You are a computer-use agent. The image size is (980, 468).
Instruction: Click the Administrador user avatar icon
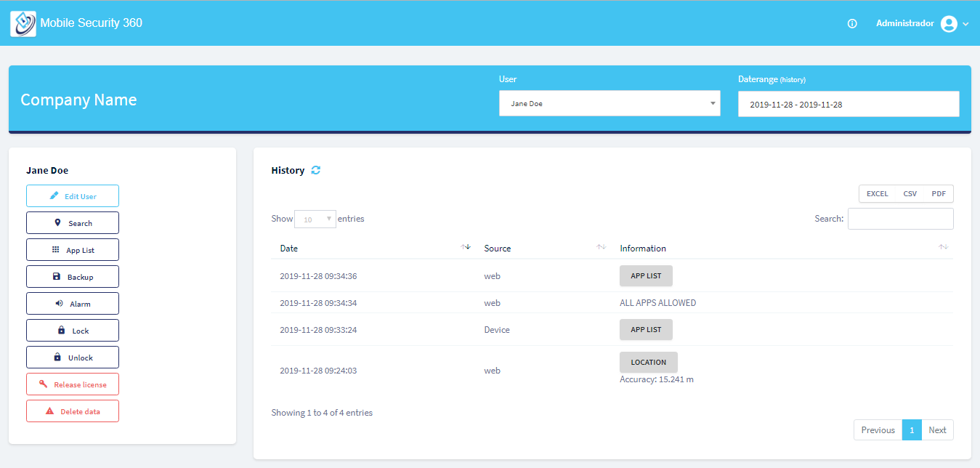click(949, 24)
